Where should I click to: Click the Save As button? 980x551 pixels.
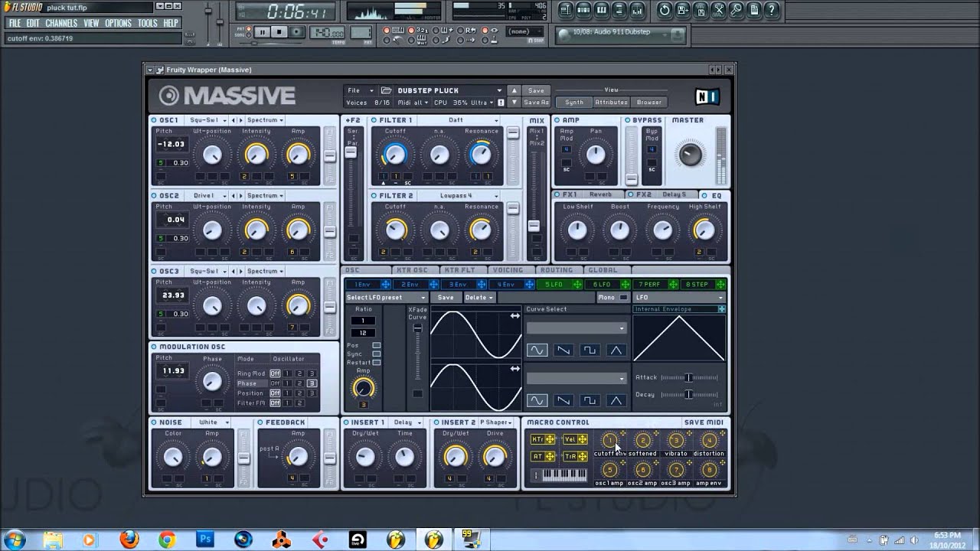coord(536,103)
